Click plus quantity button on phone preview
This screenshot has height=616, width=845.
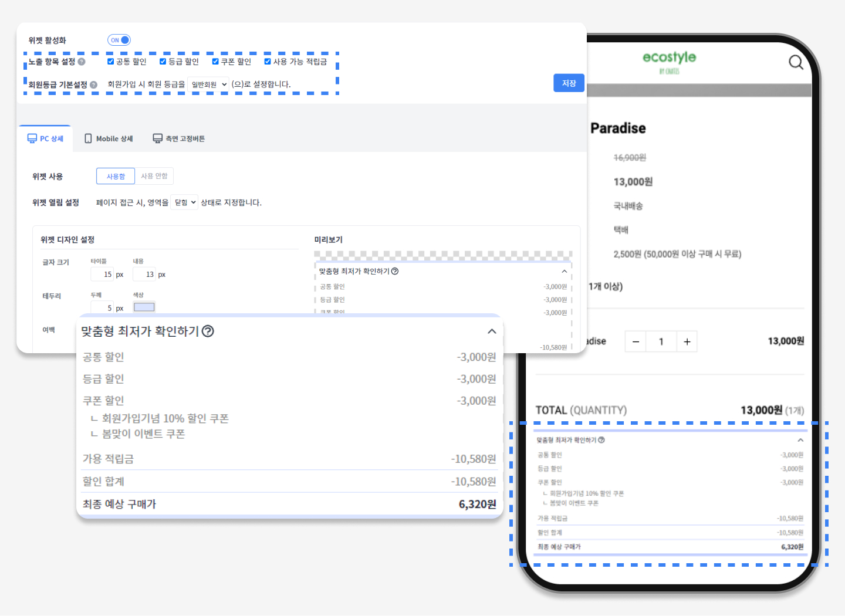(687, 341)
